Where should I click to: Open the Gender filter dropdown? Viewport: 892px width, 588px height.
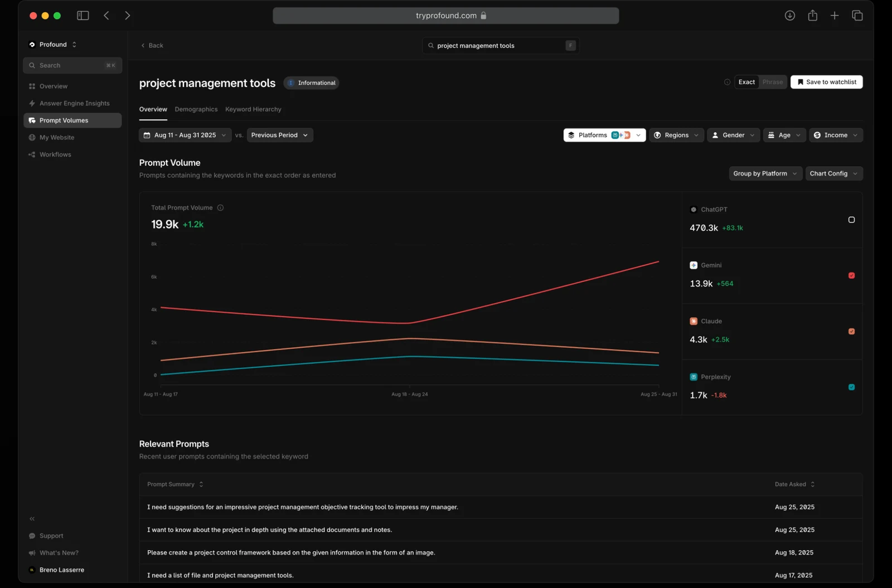click(733, 135)
